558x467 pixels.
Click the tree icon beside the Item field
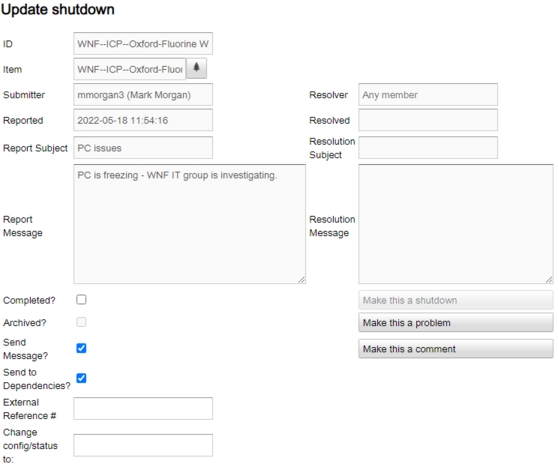coord(196,68)
